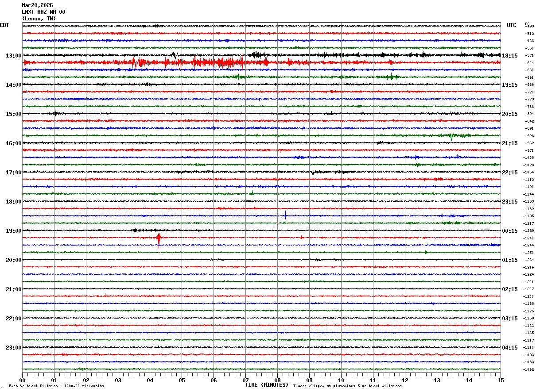
Task: Click the DC offset value '-1159'
Action: click(x=529, y=318)
